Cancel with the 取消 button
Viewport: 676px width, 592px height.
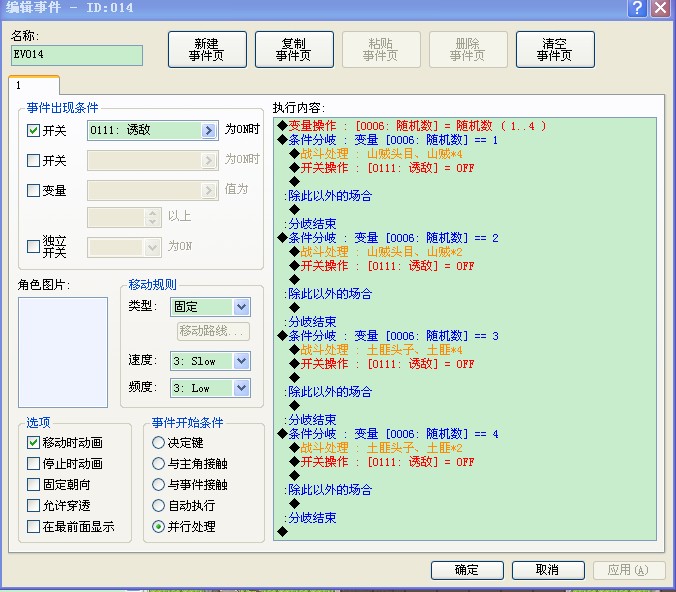pyautogui.click(x=548, y=570)
